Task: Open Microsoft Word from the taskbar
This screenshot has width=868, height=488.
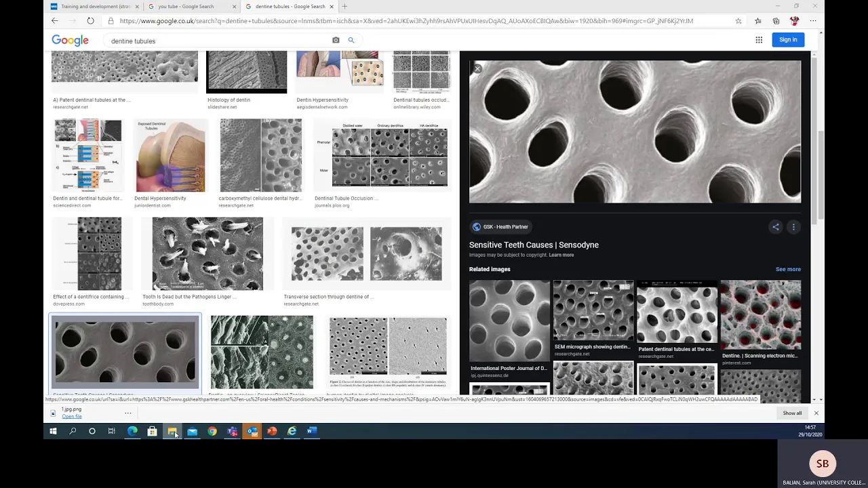Action: coord(312,431)
